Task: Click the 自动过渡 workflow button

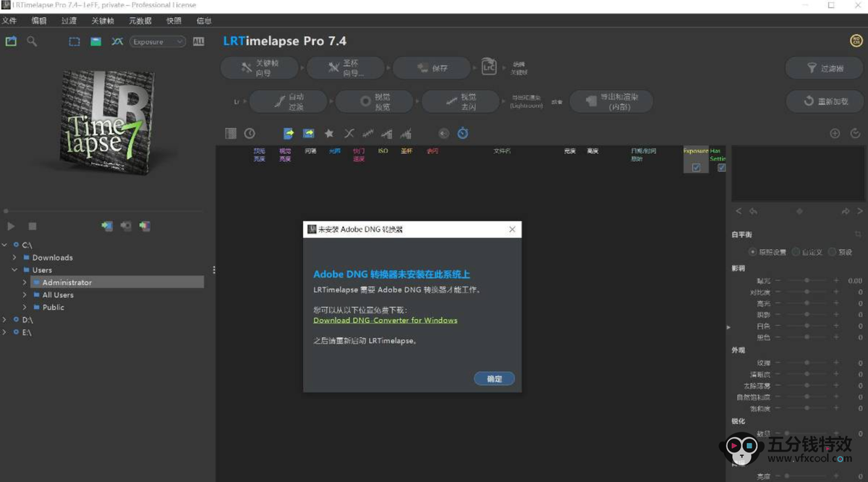Action: tap(289, 101)
